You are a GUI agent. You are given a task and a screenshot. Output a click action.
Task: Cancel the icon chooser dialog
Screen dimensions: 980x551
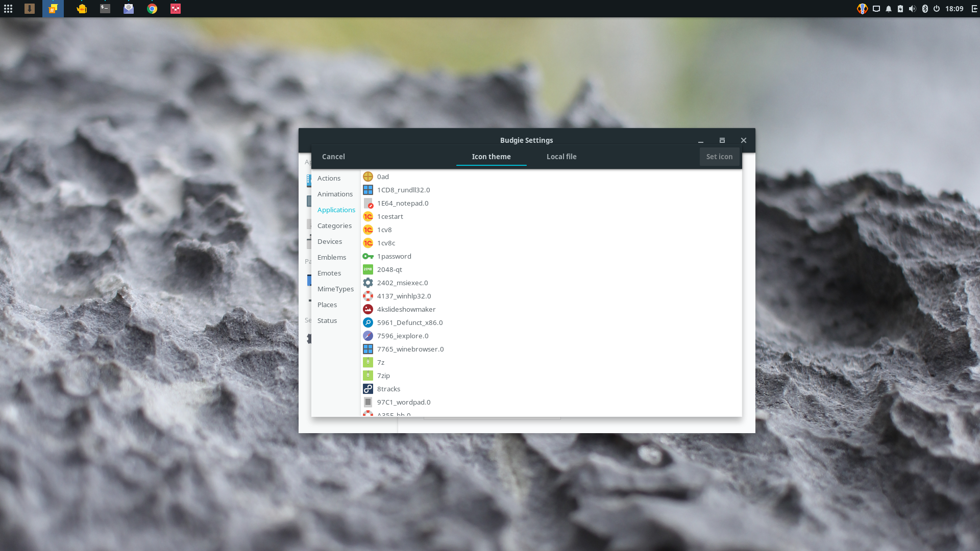(x=333, y=157)
